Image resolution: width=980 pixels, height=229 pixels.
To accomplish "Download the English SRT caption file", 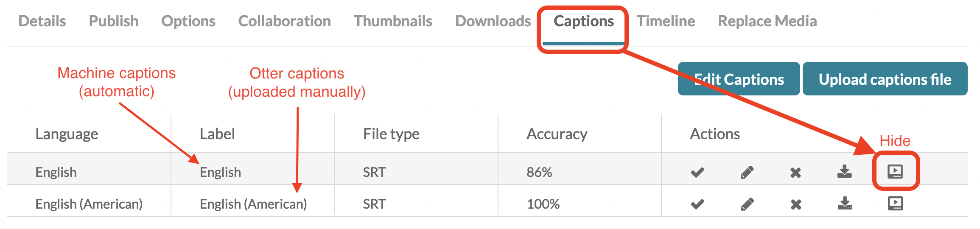I will pyautogui.click(x=844, y=172).
